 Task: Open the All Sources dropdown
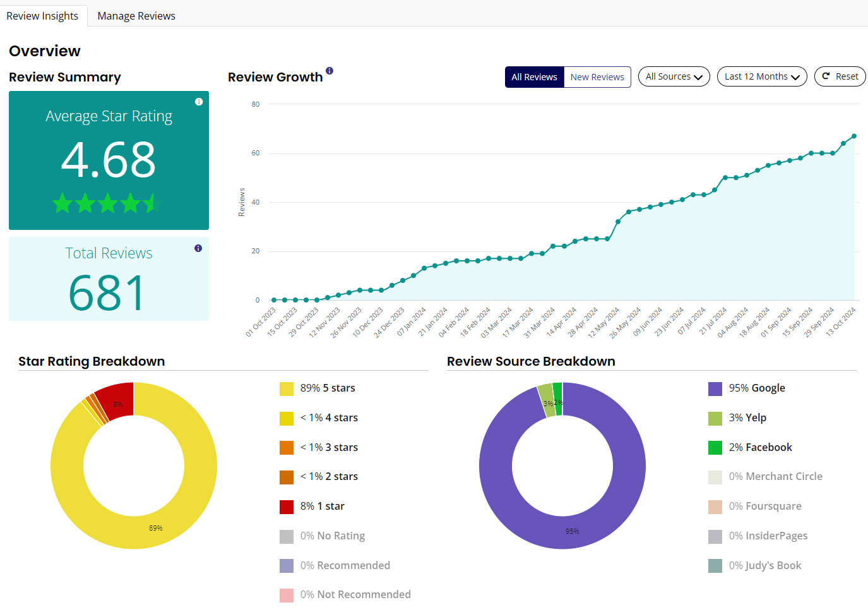coord(674,76)
